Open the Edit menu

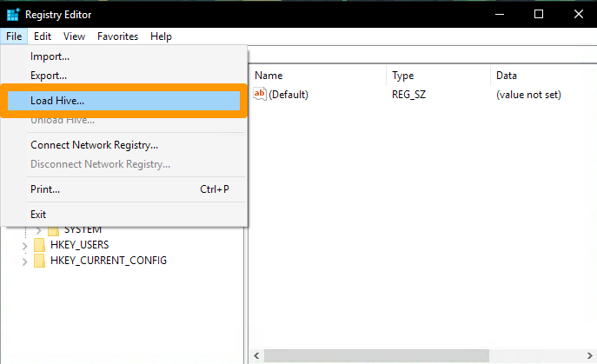43,36
